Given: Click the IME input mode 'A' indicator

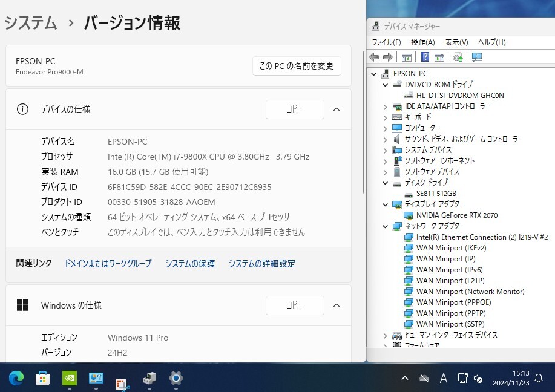Looking at the screenshot, I should (443, 379).
